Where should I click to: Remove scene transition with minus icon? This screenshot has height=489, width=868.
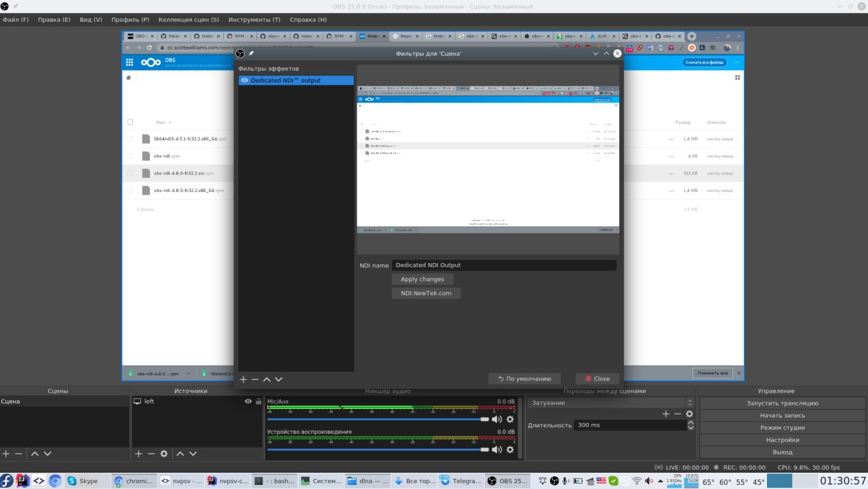pos(677,414)
